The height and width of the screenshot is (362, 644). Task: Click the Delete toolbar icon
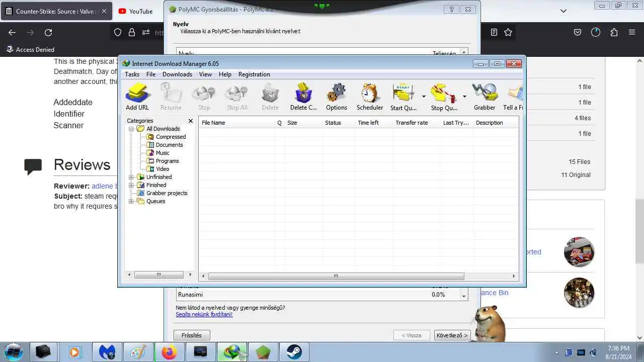[x=270, y=97]
